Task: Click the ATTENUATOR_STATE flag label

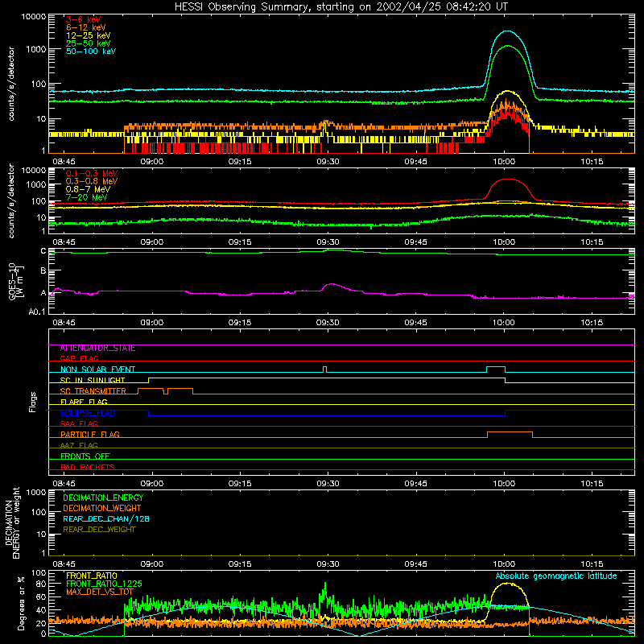Action: pos(97,349)
